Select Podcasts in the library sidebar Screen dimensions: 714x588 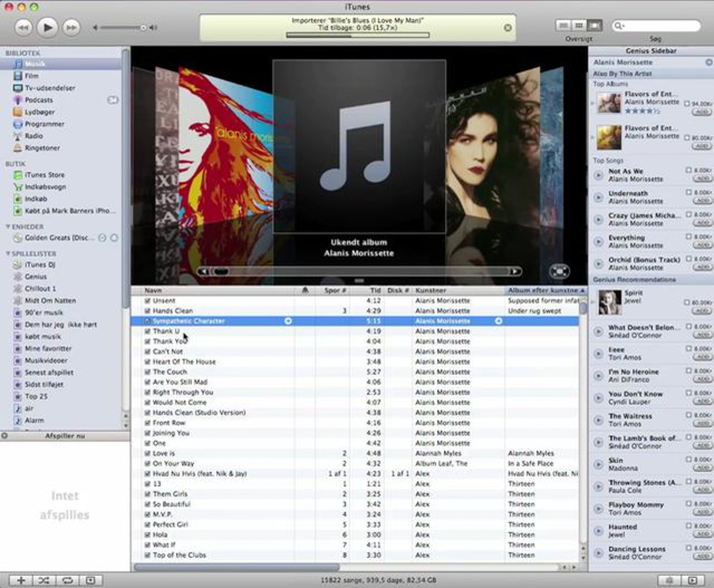[x=39, y=100]
